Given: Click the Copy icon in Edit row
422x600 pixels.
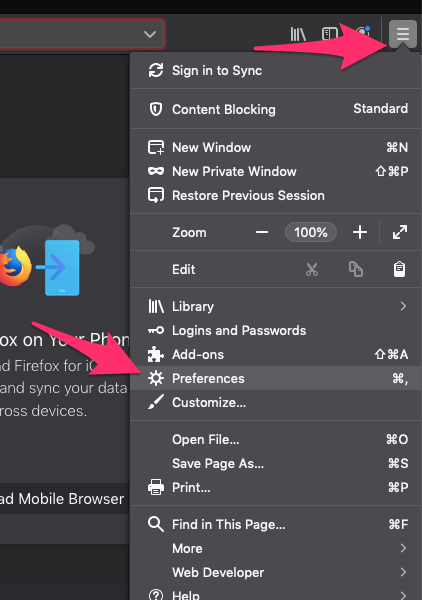Looking at the screenshot, I should pyautogui.click(x=356, y=269).
